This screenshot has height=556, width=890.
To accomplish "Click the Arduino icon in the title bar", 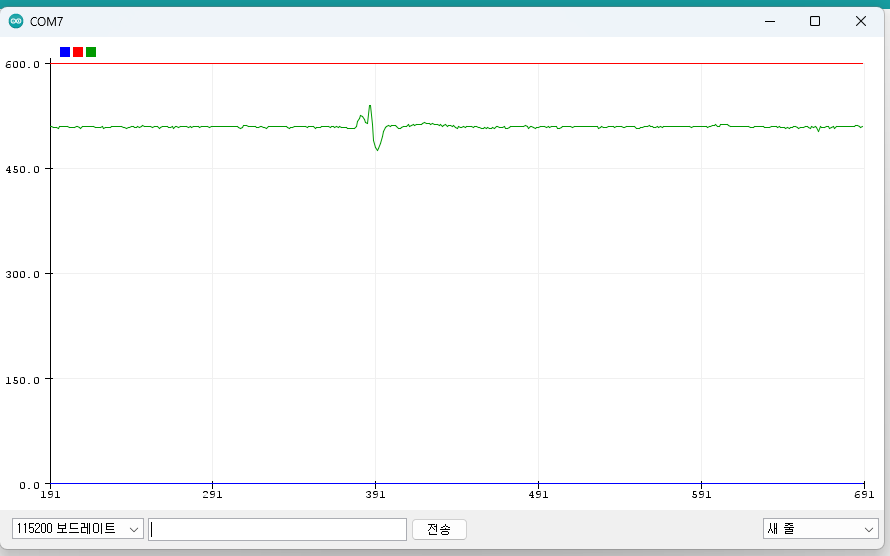I will (16, 22).
